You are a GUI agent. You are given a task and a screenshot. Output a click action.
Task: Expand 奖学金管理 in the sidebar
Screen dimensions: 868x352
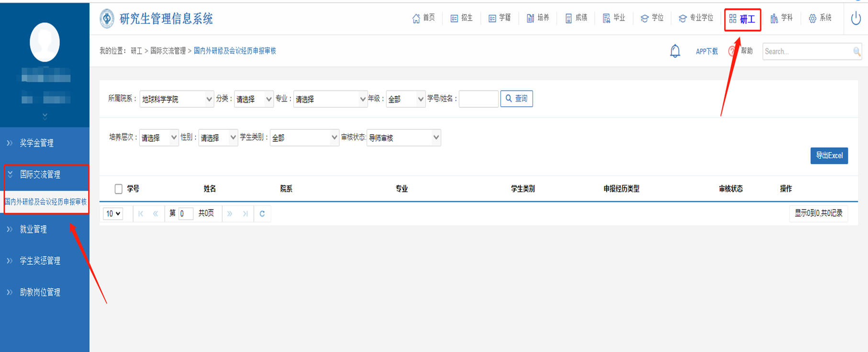pos(37,143)
